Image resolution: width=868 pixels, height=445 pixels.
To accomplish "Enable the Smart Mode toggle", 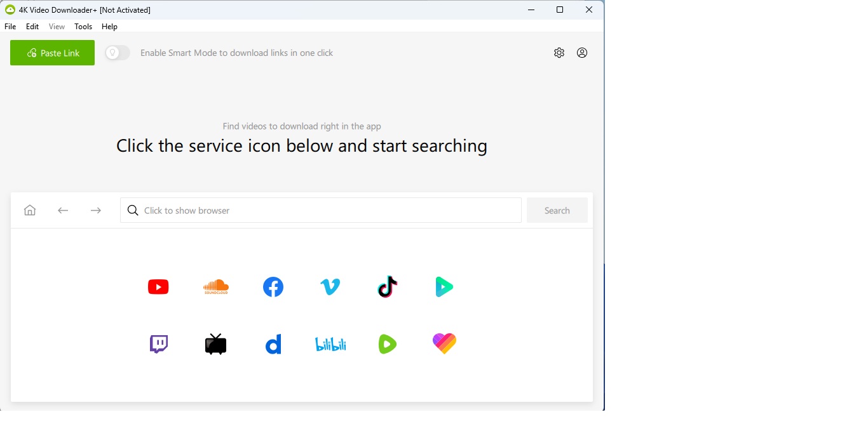I will click(118, 53).
